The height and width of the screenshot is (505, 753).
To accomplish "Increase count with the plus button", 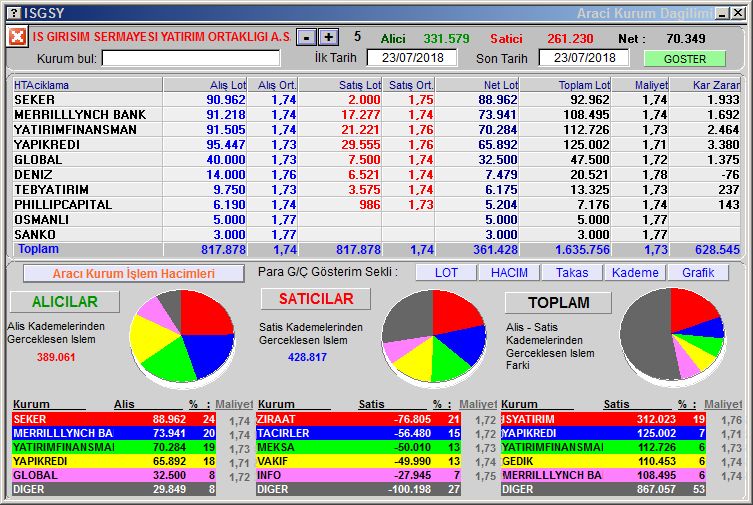I will pos(328,37).
